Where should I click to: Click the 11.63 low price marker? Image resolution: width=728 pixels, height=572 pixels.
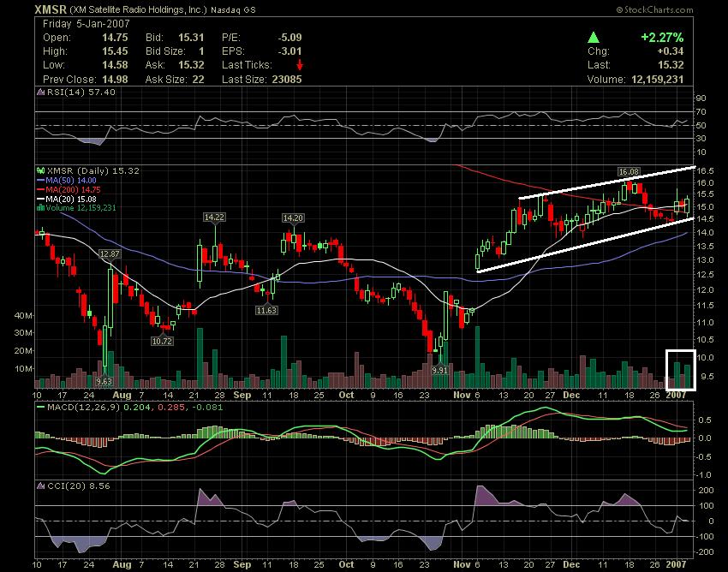point(266,310)
